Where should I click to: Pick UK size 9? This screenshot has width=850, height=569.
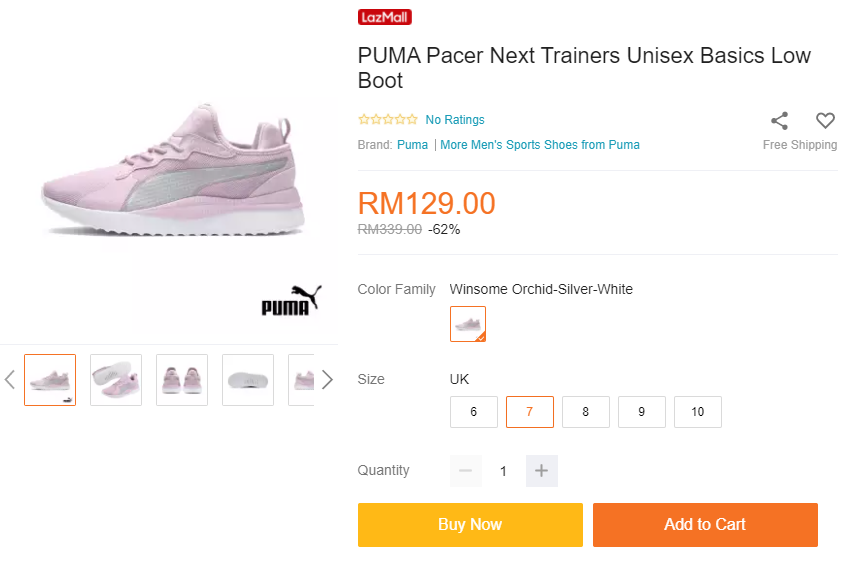(642, 412)
